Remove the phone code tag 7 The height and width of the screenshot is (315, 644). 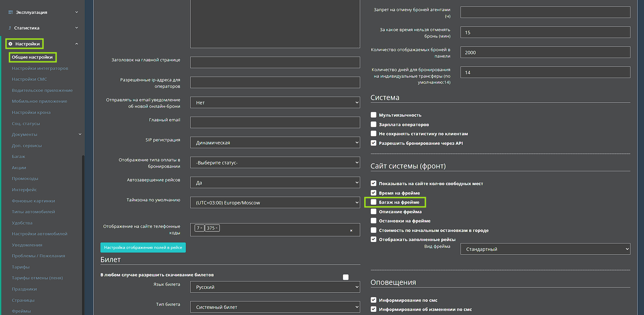pos(201,228)
